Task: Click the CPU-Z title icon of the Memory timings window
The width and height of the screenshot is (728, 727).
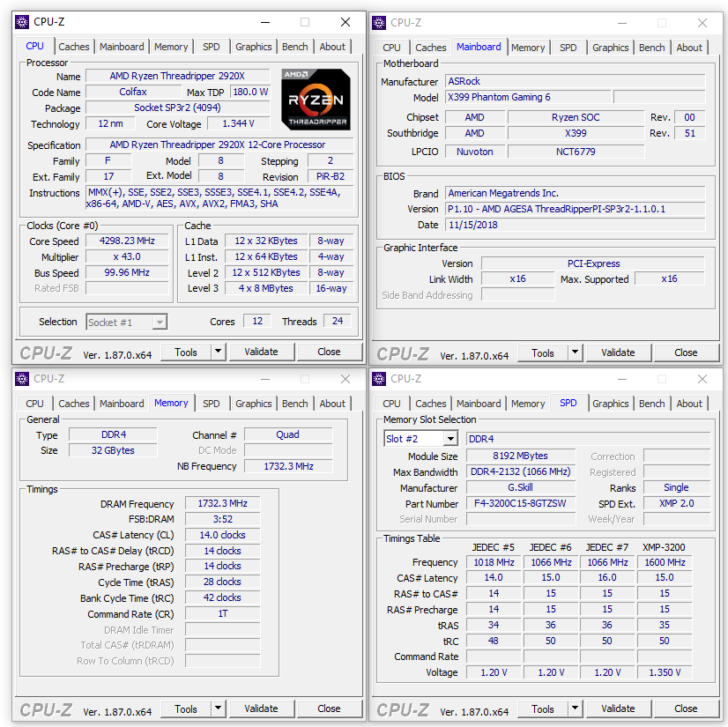Action: coord(22,379)
